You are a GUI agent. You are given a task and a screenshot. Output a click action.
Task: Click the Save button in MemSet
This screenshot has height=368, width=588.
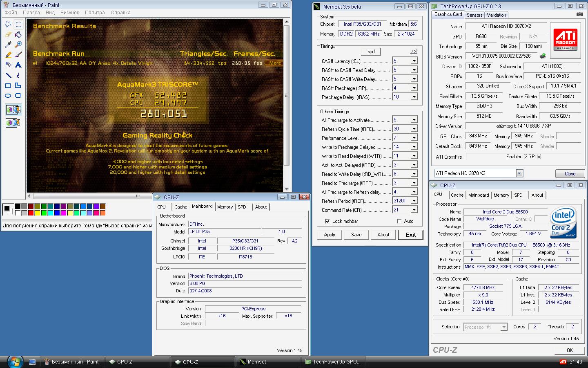356,235
